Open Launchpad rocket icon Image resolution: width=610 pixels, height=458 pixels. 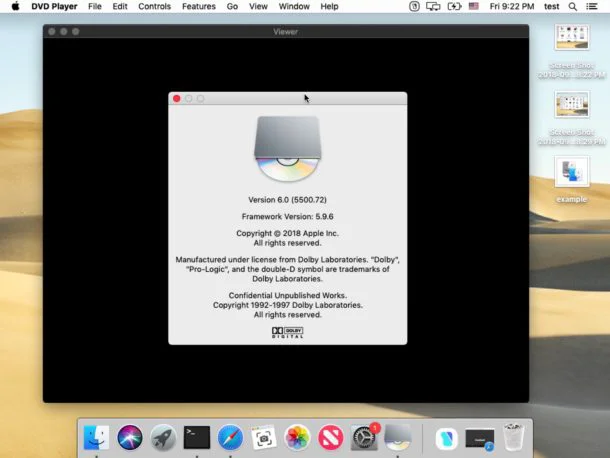point(163,437)
